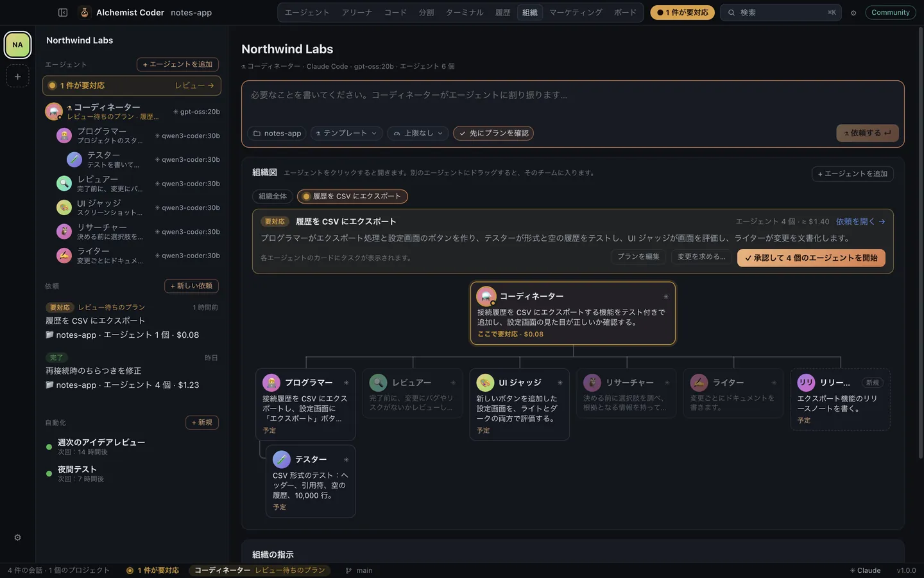Image resolution: width=924 pixels, height=578 pixels.
Task: Click the git branch icon beside main
Action: (348, 570)
